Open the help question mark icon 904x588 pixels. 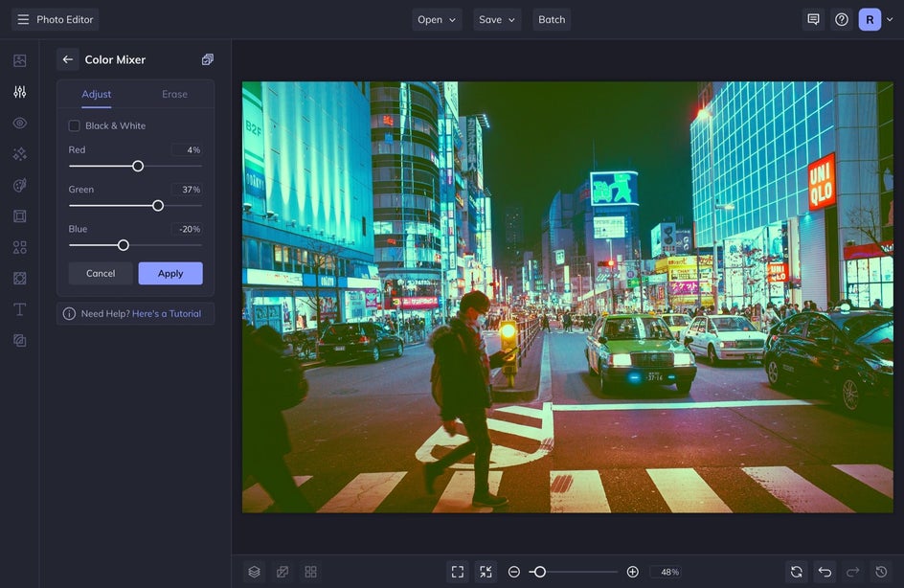[841, 19]
